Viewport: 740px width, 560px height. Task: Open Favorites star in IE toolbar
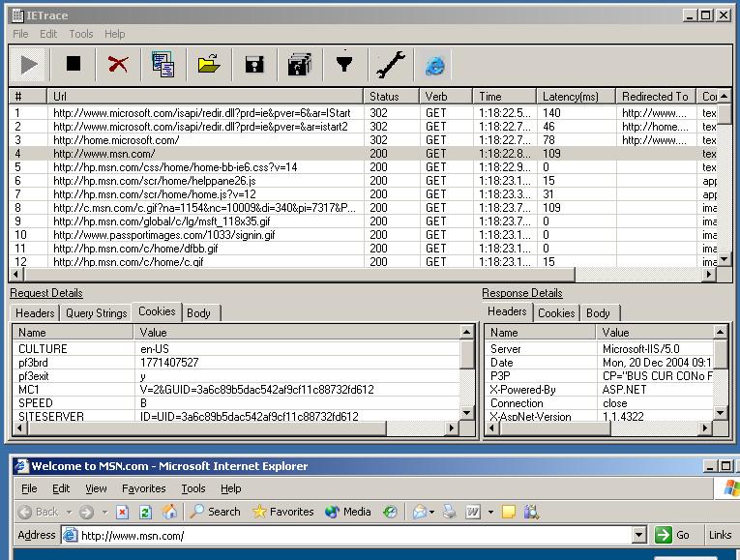[x=283, y=512]
